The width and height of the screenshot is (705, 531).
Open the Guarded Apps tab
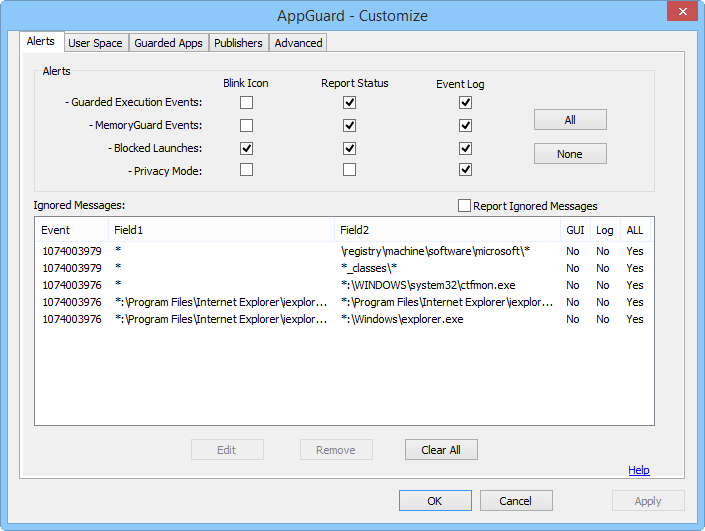tap(168, 43)
